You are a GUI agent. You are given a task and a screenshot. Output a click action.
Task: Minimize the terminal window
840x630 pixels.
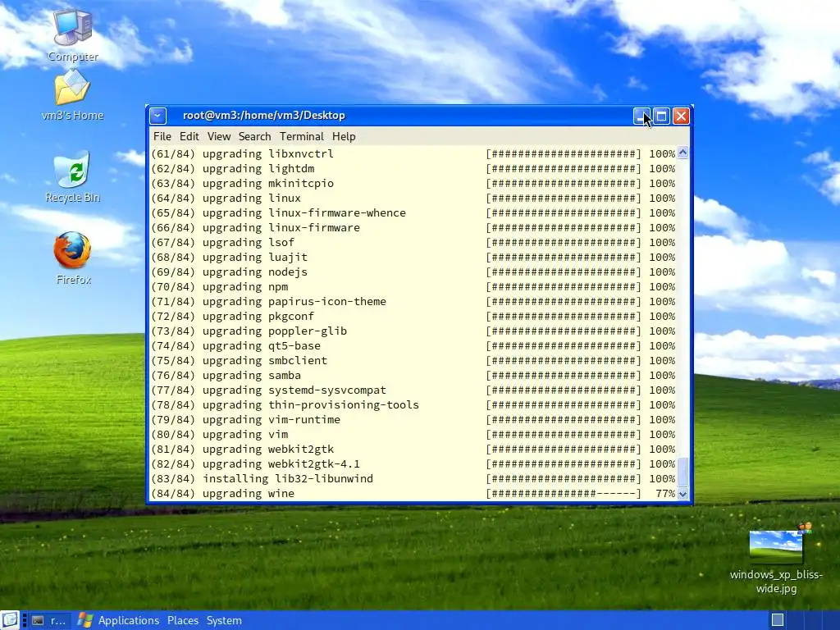click(641, 116)
